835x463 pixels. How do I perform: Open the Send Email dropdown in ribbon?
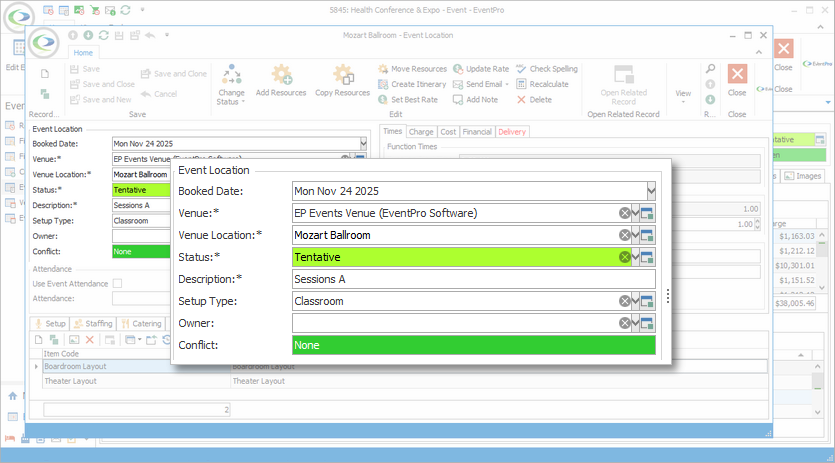pyautogui.click(x=507, y=84)
